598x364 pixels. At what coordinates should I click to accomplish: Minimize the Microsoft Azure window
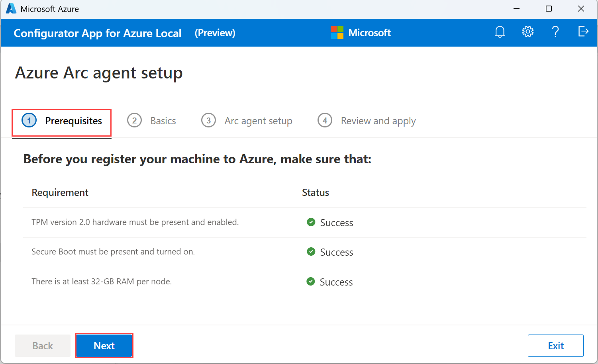coord(517,9)
